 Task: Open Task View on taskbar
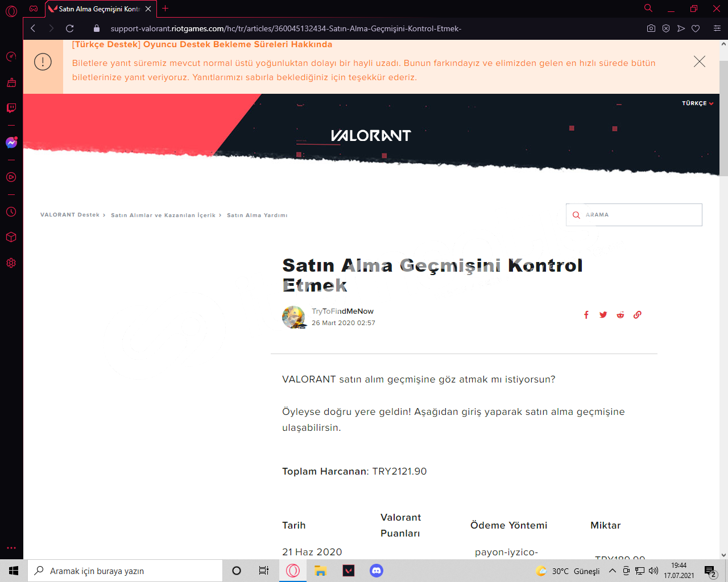pyautogui.click(x=264, y=571)
